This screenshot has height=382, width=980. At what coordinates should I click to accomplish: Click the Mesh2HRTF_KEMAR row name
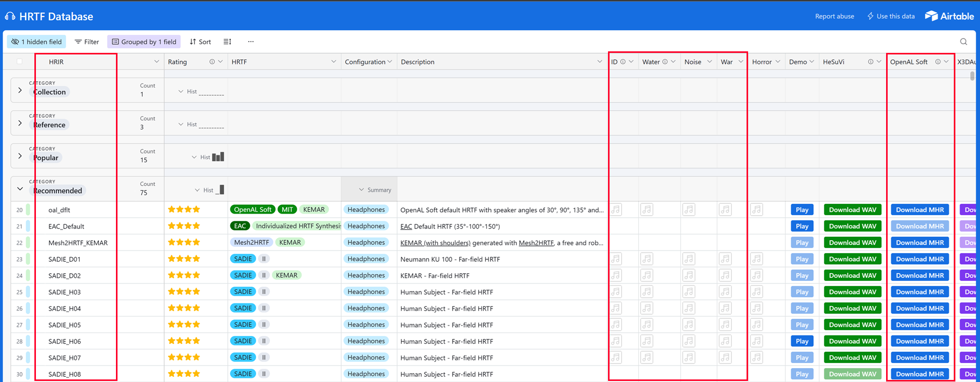[x=78, y=243]
